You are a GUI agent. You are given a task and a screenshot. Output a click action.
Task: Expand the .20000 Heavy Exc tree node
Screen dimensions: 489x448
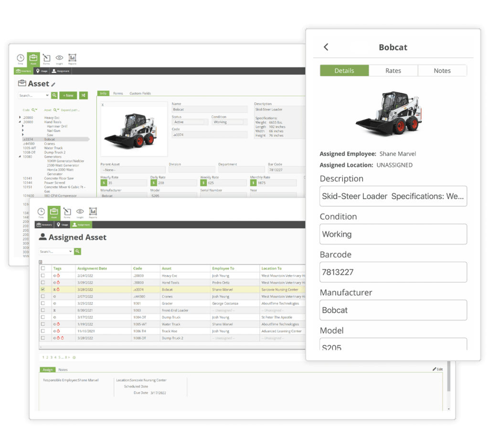click(x=20, y=117)
